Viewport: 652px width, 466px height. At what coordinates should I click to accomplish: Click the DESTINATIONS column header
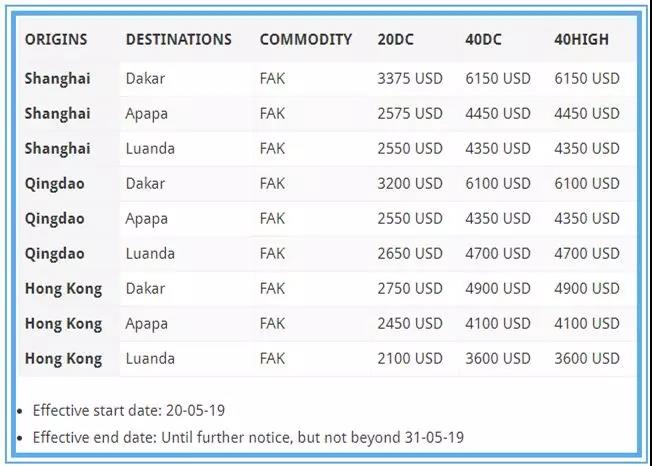179,39
